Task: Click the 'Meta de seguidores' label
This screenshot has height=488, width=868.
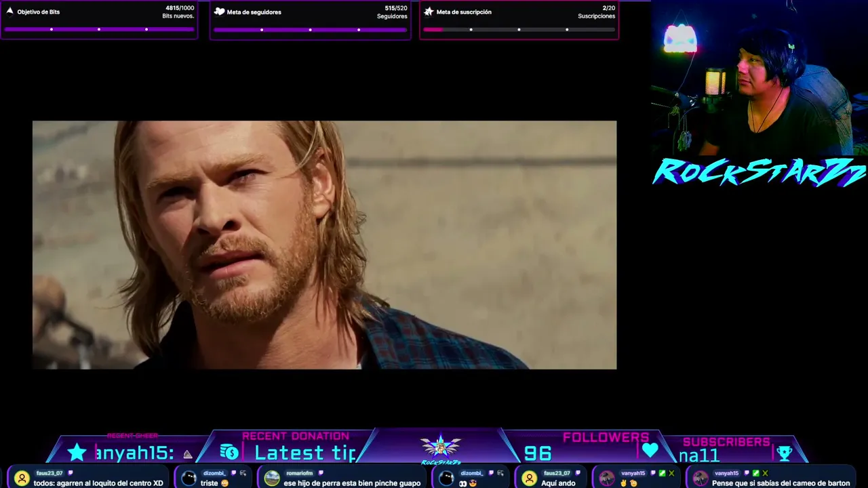Action: (x=254, y=12)
